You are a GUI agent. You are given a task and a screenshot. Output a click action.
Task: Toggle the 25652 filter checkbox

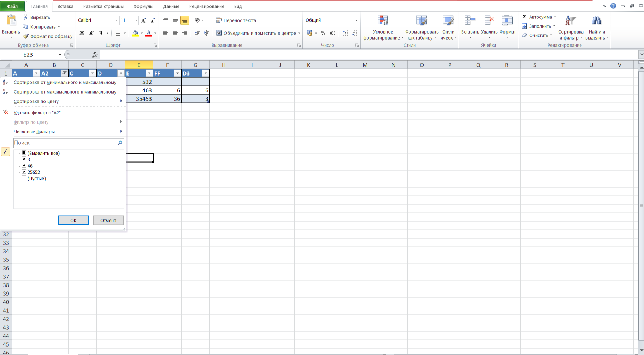[x=24, y=172]
